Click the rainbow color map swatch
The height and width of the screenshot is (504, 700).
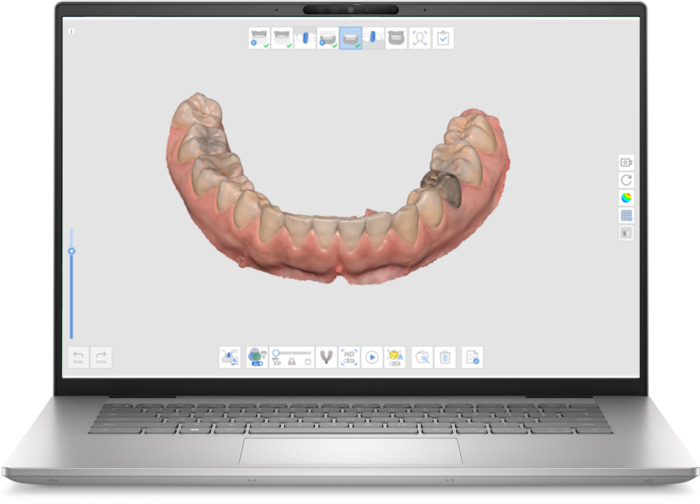627,197
